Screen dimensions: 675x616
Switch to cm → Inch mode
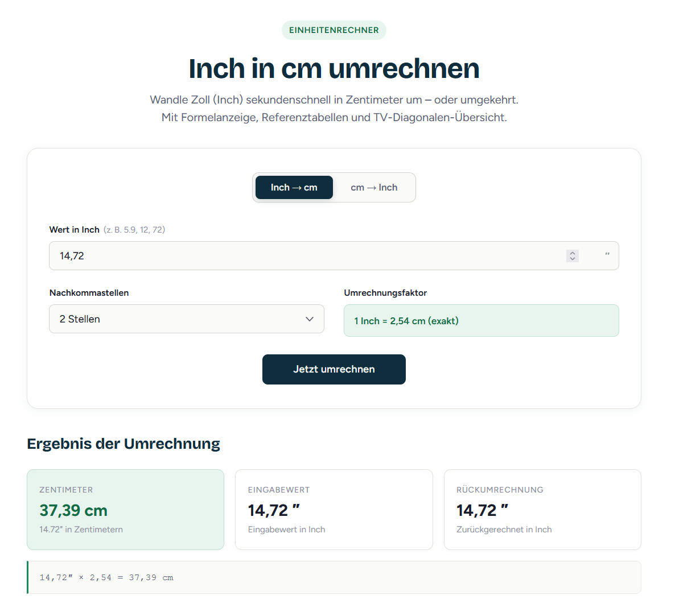(x=374, y=188)
